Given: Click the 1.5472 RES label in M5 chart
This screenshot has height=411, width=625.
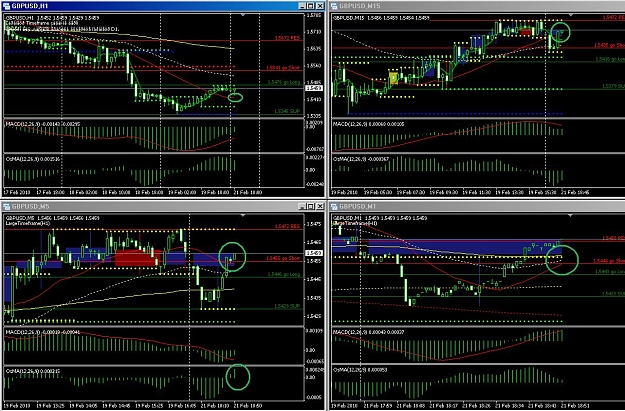Looking at the screenshot, I should pyautogui.click(x=287, y=226).
